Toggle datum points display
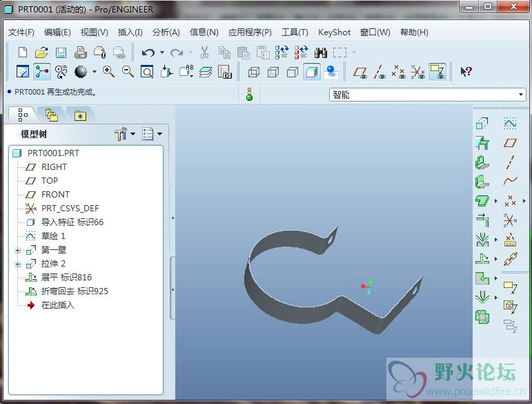 tap(399, 72)
